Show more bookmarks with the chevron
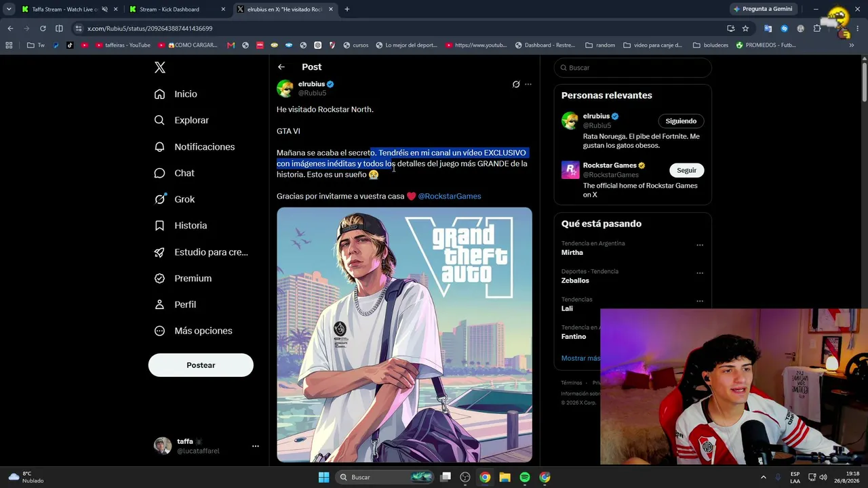This screenshot has height=488, width=868. (x=852, y=45)
